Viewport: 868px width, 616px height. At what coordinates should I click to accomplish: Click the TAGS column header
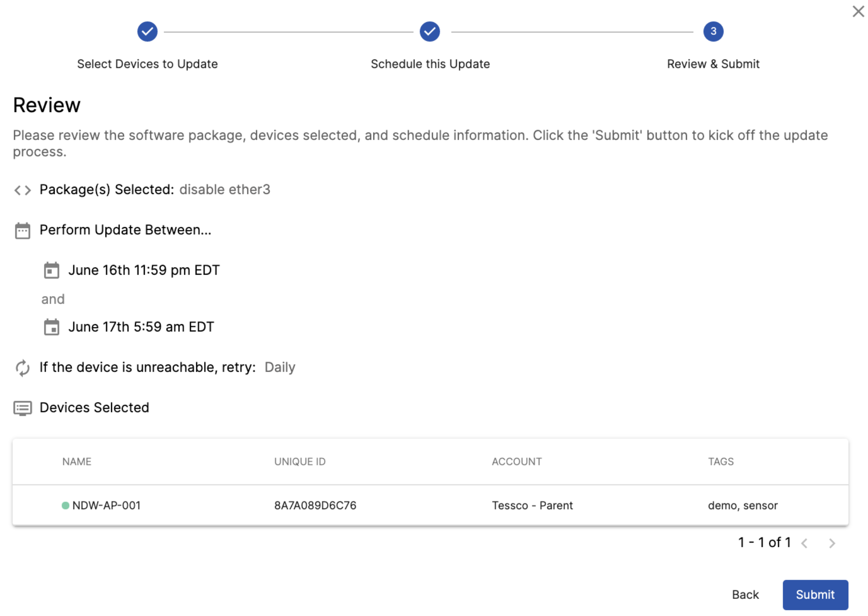[x=721, y=462]
